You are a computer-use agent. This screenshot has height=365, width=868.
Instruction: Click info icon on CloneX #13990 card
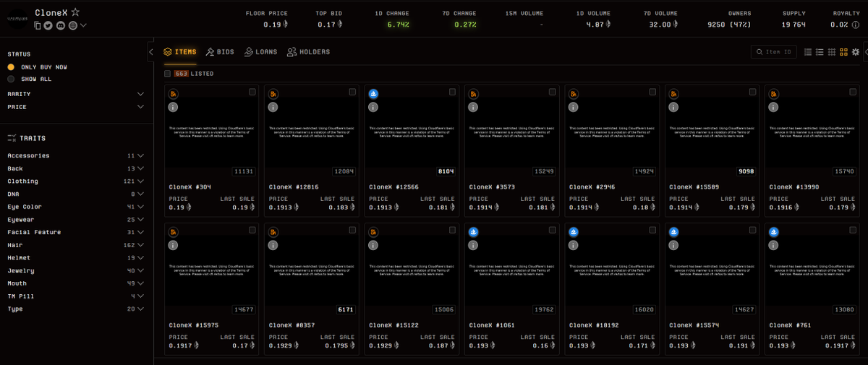[x=774, y=107]
